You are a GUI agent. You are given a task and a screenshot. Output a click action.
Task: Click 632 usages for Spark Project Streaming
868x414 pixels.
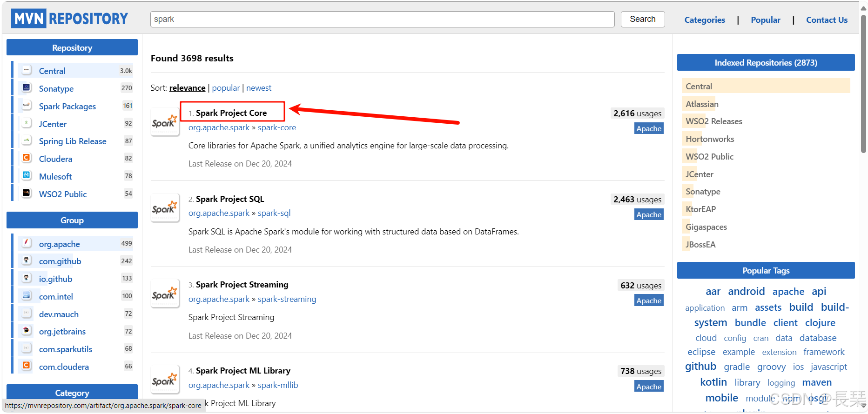tap(641, 286)
